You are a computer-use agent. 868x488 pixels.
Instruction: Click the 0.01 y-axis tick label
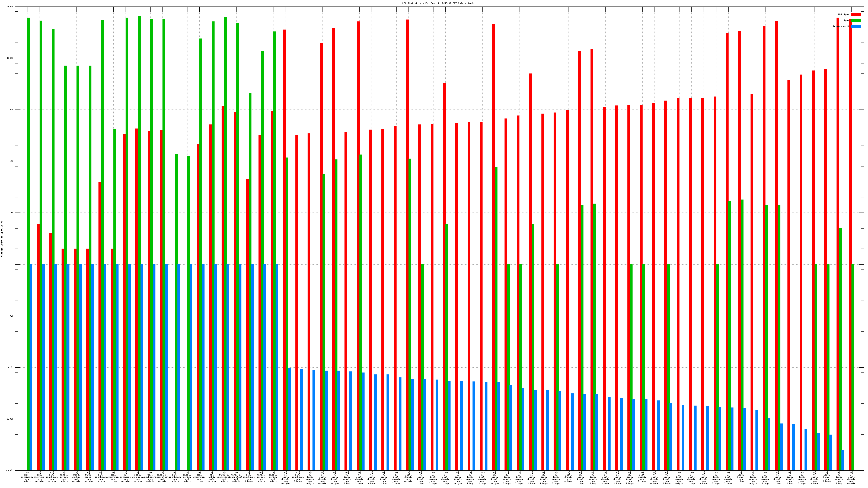click(11, 367)
